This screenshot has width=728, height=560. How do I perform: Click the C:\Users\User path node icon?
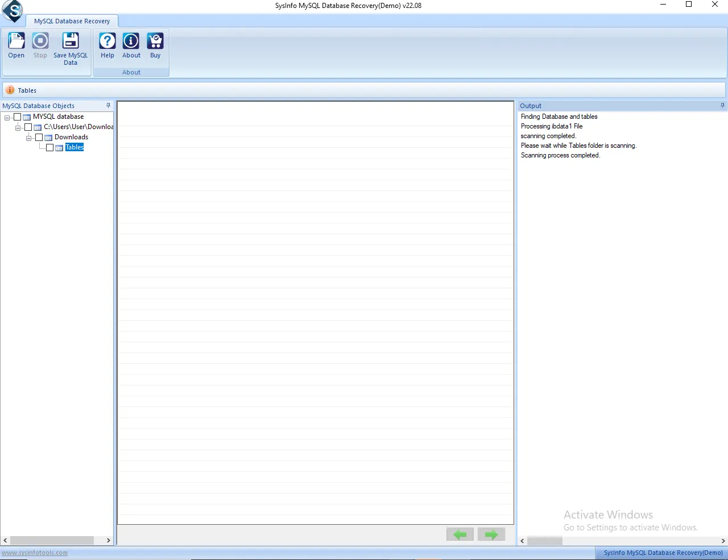pos(38,127)
